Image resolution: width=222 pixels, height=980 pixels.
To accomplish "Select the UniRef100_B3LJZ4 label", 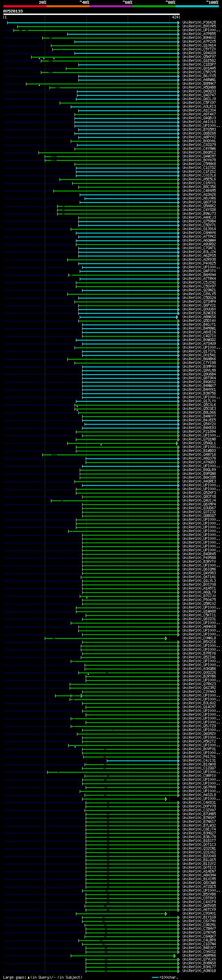I will (199, 252).
